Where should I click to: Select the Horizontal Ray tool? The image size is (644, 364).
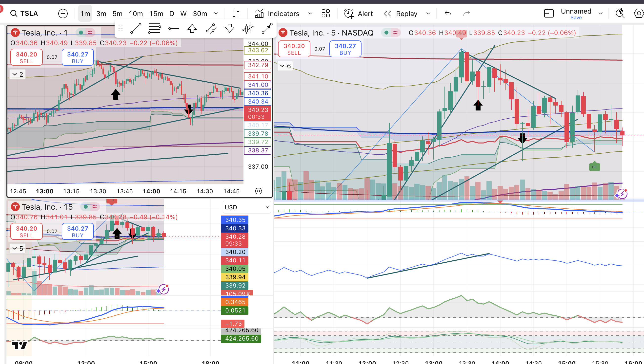click(173, 29)
